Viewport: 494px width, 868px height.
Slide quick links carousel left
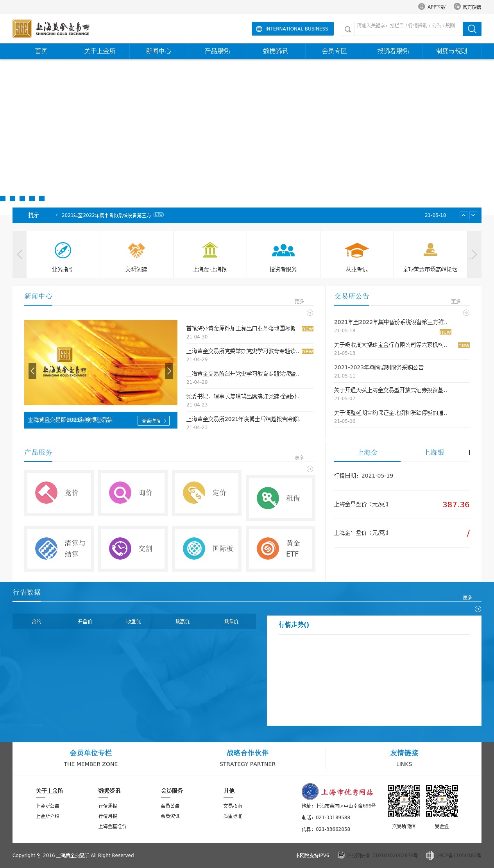click(x=20, y=254)
